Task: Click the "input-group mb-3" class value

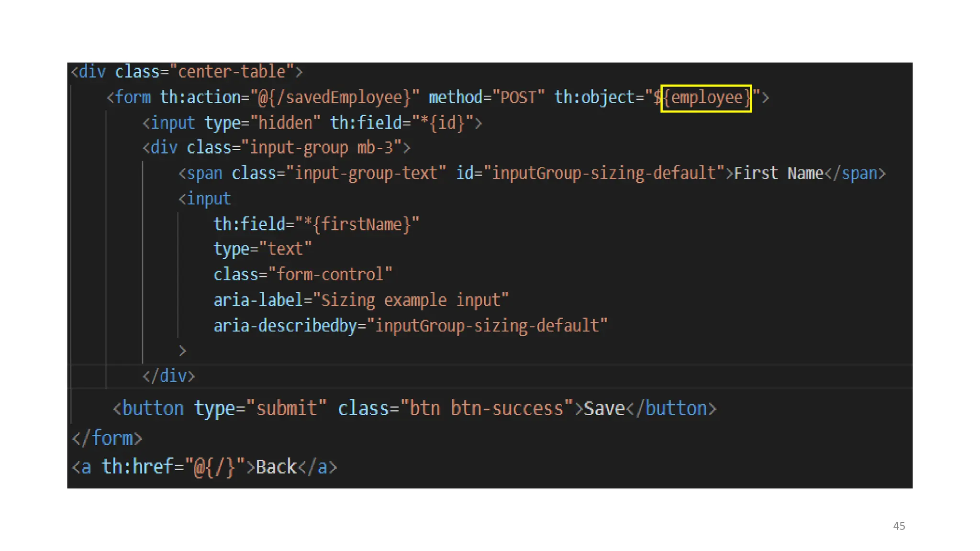Action: click(322, 148)
